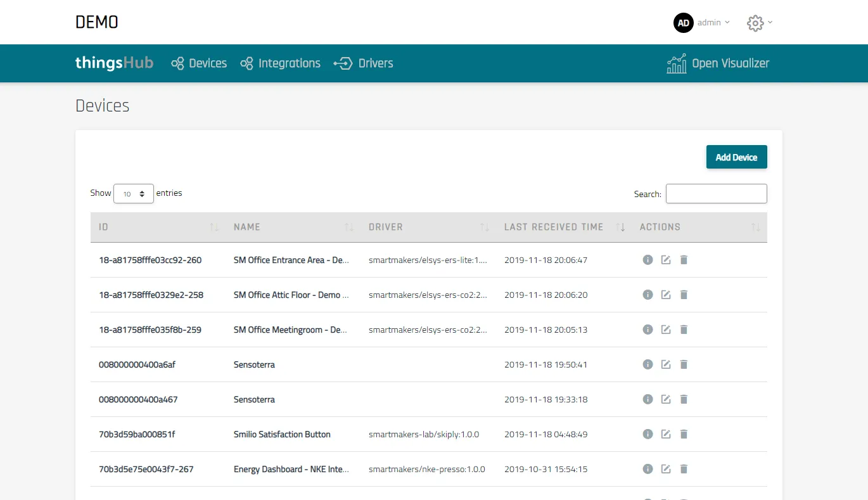Sort table by Driver column
868x500 pixels.
point(428,227)
